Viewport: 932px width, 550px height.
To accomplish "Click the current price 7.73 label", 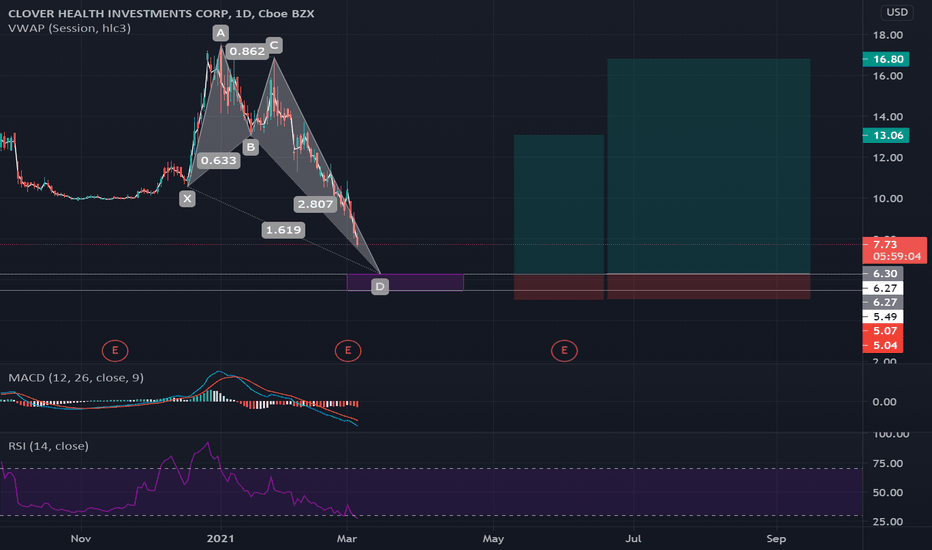I will point(895,250).
